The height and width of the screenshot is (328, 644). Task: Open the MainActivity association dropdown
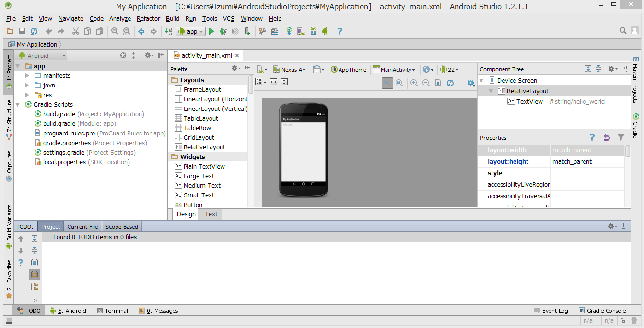point(394,69)
